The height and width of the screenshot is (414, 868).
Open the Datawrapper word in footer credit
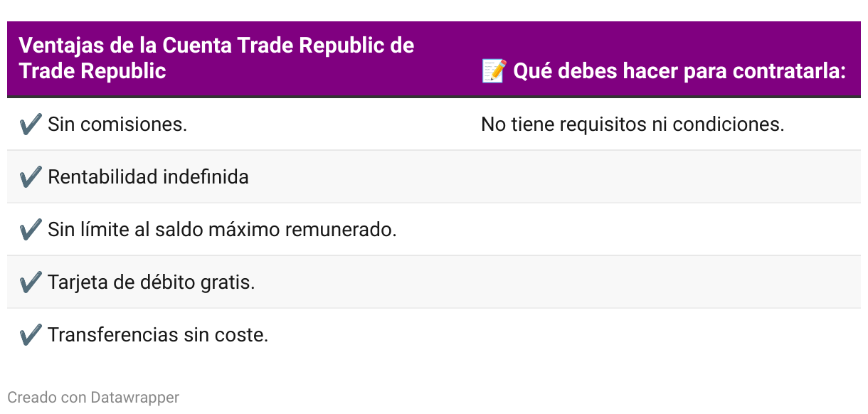coord(135,398)
